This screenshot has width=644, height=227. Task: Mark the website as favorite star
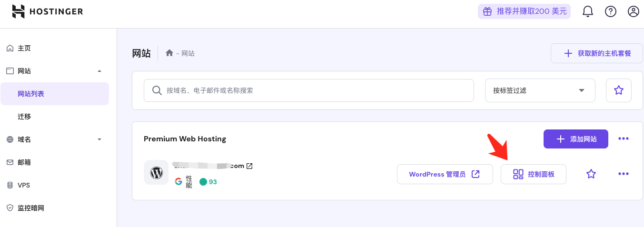[x=591, y=174]
